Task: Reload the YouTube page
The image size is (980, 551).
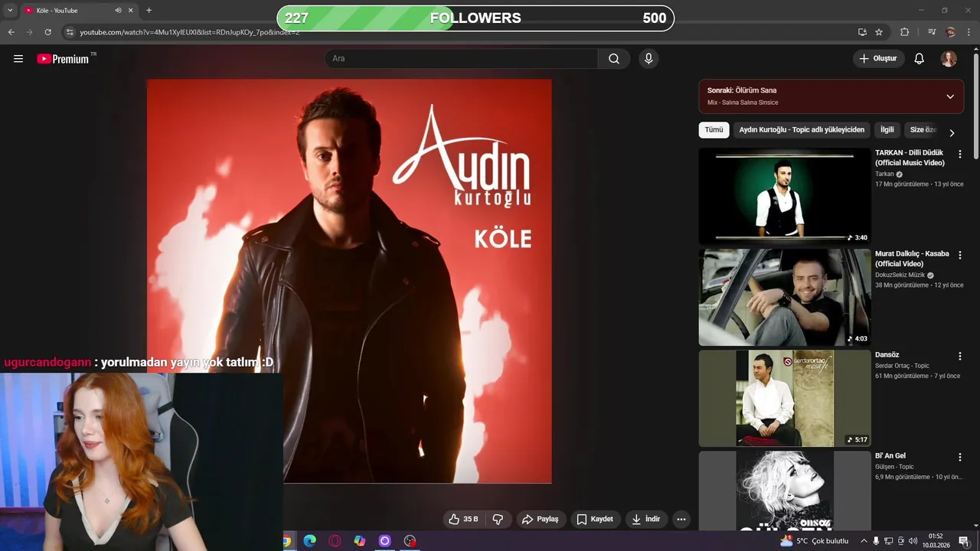Action: [x=47, y=32]
